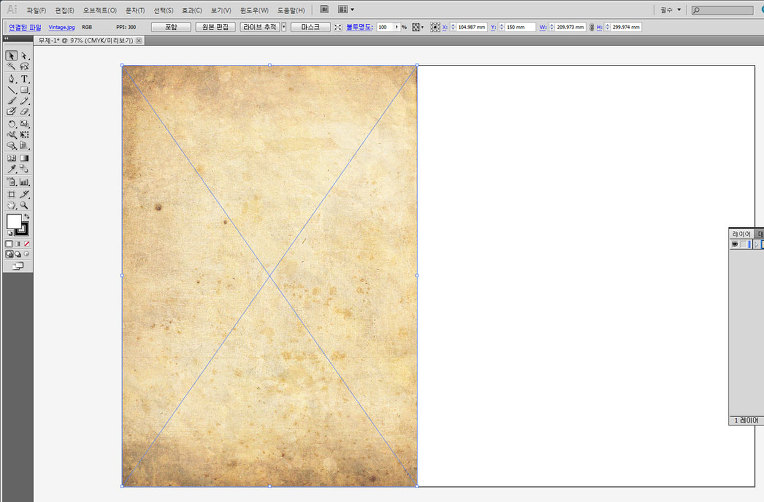The image size is (764, 502).
Task: Select the Type tool
Action: click(x=25, y=79)
